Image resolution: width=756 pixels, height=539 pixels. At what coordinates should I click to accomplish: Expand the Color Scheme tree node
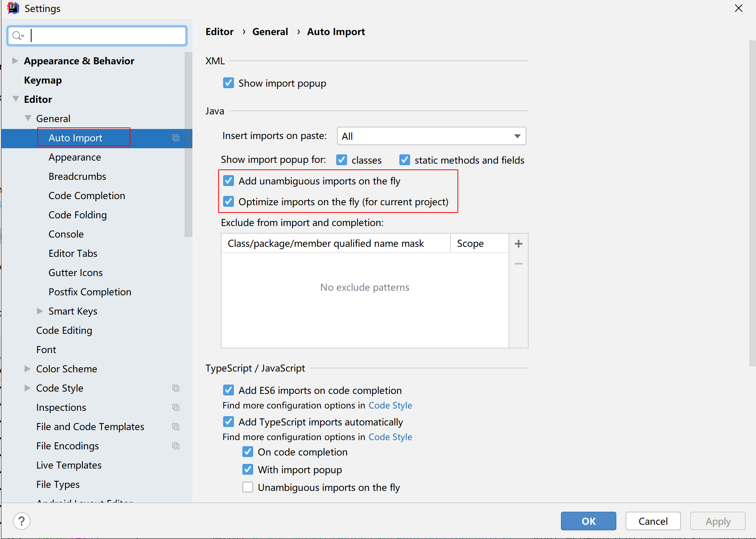coord(27,369)
